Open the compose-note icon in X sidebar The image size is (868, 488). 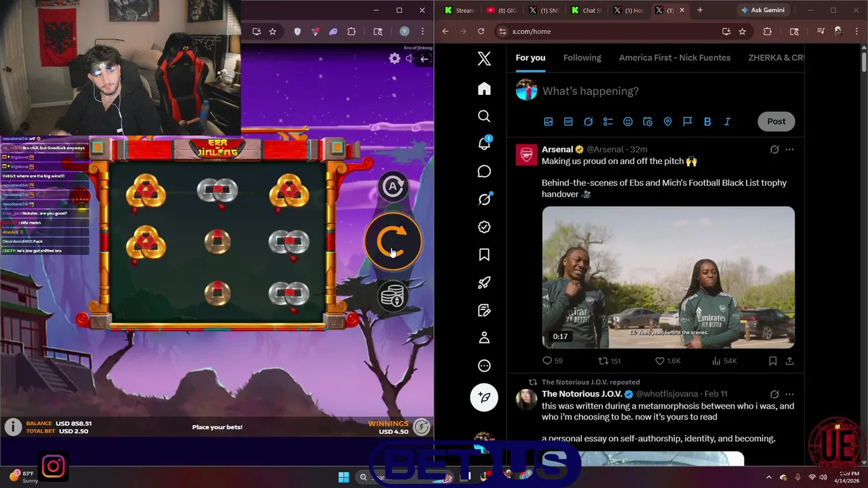tap(484, 310)
